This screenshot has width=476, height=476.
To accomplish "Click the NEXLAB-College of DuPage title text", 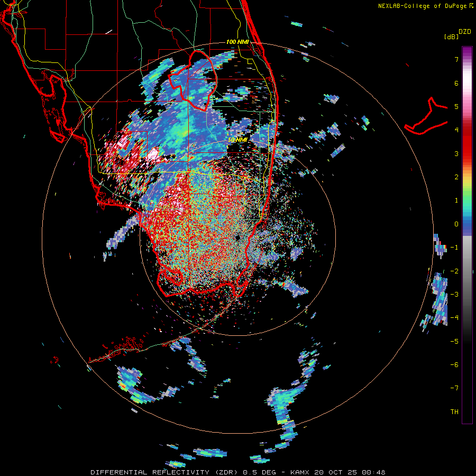I will click(x=423, y=6).
